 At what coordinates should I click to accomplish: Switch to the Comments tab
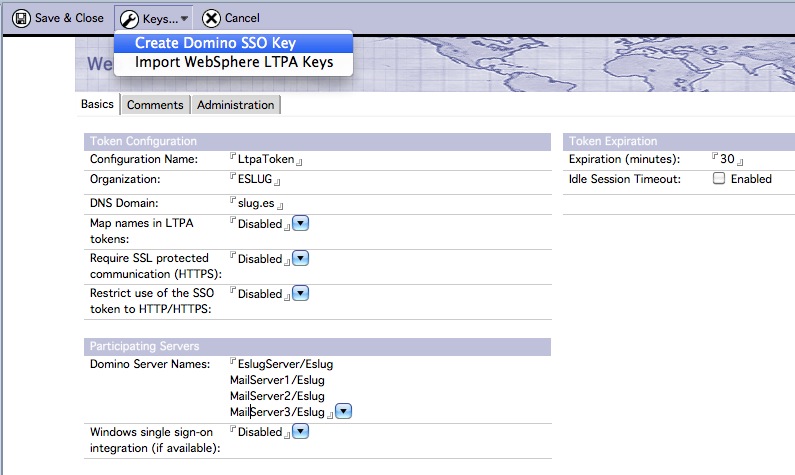[155, 105]
